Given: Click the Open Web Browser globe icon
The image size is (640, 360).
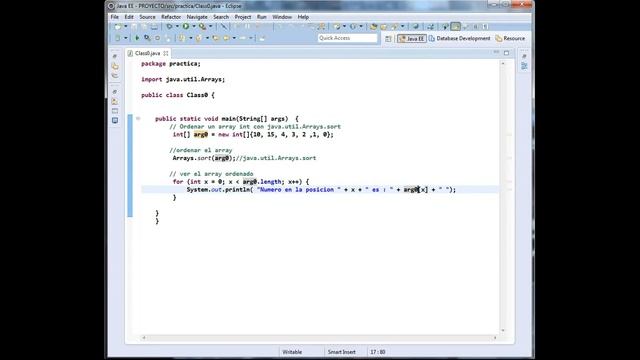Looking at the screenshot, I should [337, 26].
